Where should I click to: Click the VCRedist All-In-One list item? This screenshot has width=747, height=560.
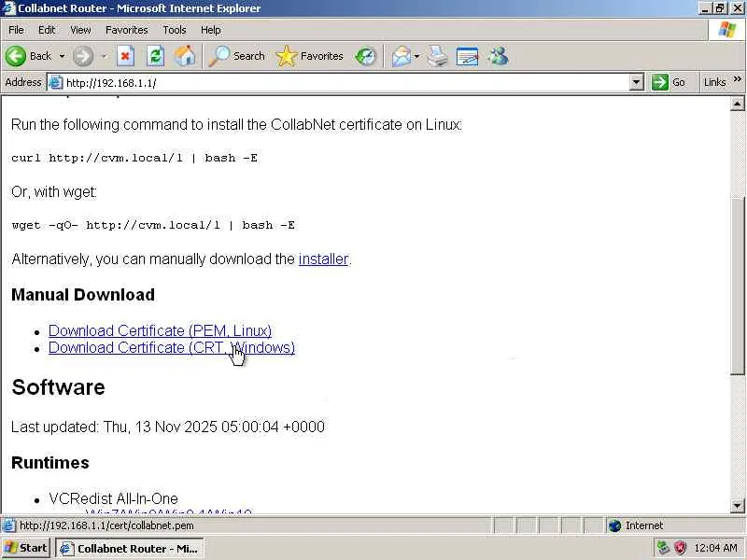(x=113, y=499)
